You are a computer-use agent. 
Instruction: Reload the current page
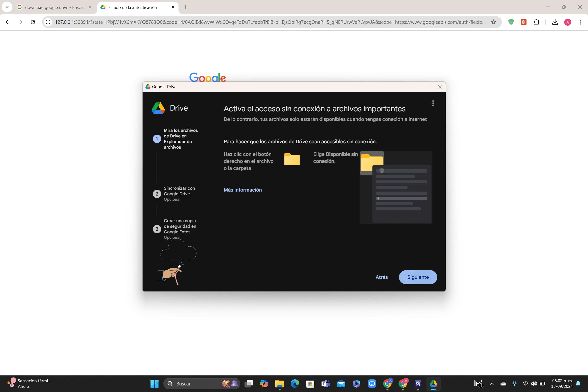point(33,22)
